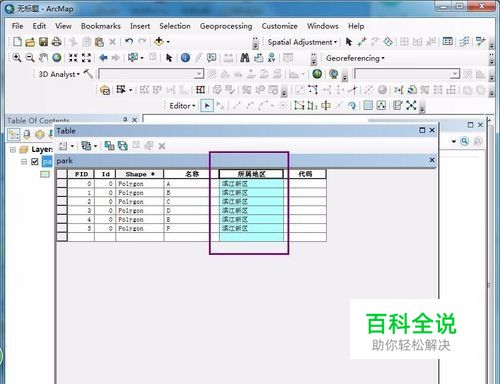Click the Go To XY icon
500x384 pixels.
coord(272,58)
